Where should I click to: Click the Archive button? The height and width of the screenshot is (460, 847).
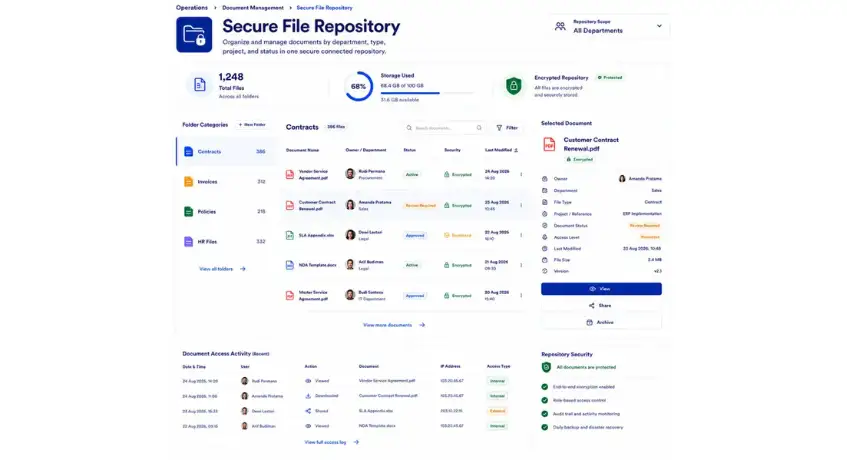[x=601, y=322]
